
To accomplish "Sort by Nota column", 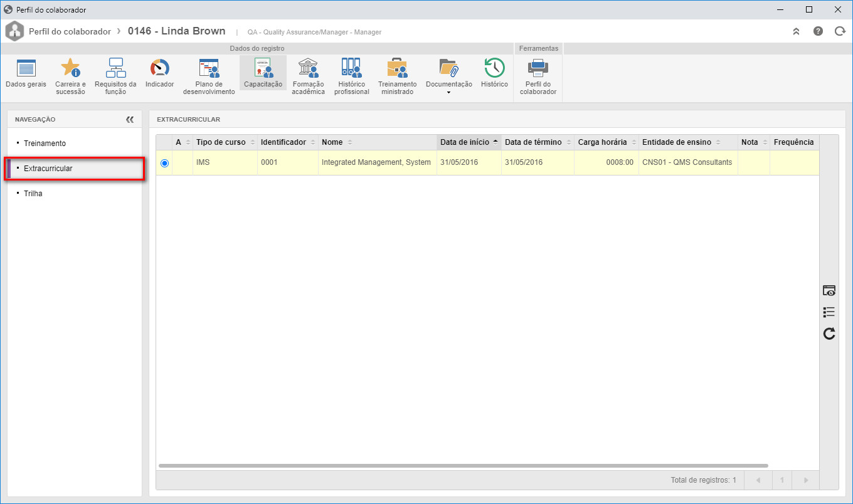I will tap(754, 142).
